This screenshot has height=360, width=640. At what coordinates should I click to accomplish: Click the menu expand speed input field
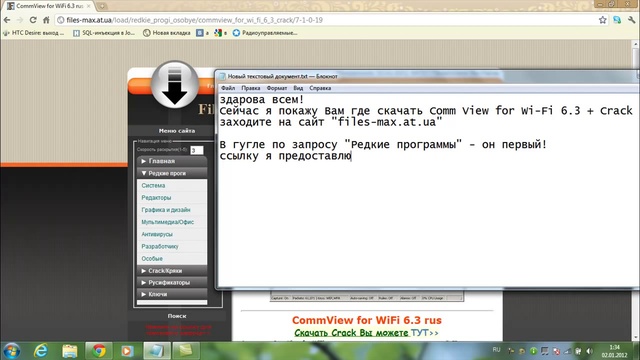(x=197, y=150)
